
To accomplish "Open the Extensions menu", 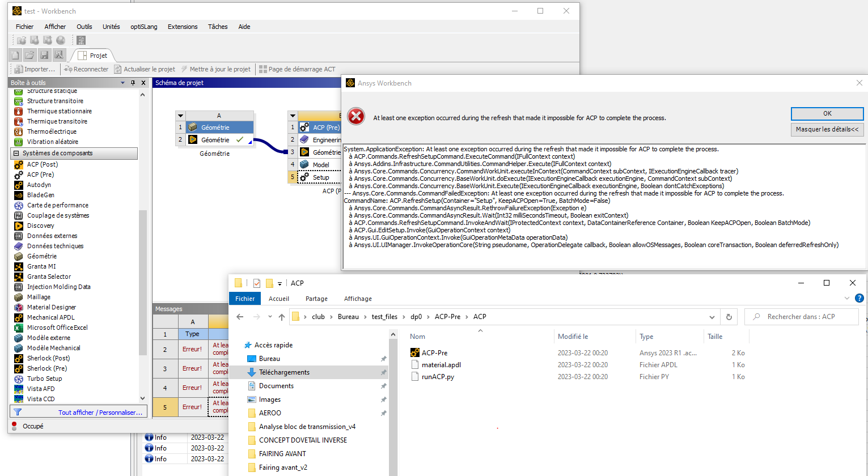I will coord(183,27).
